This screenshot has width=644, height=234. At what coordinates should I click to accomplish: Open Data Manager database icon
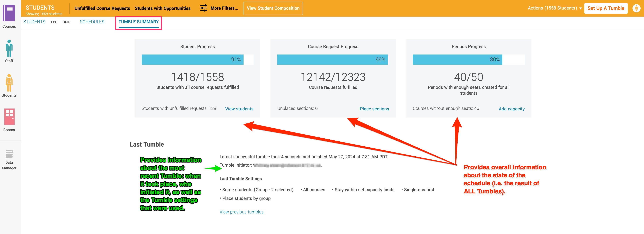[9, 154]
